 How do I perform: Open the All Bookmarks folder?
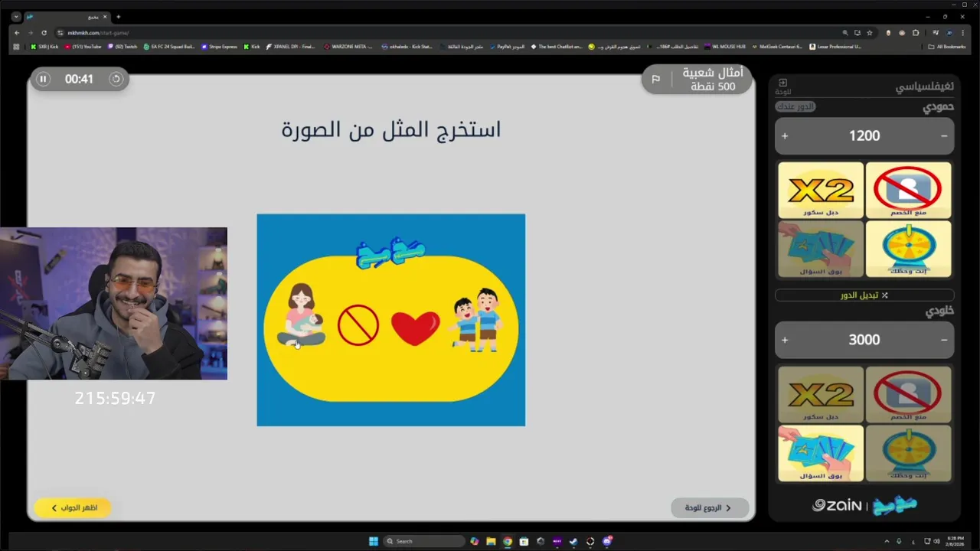pyautogui.click(x=947, y=47)
